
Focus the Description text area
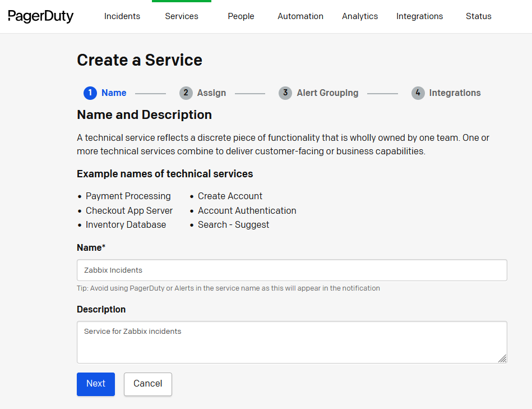tap(292, 342)
